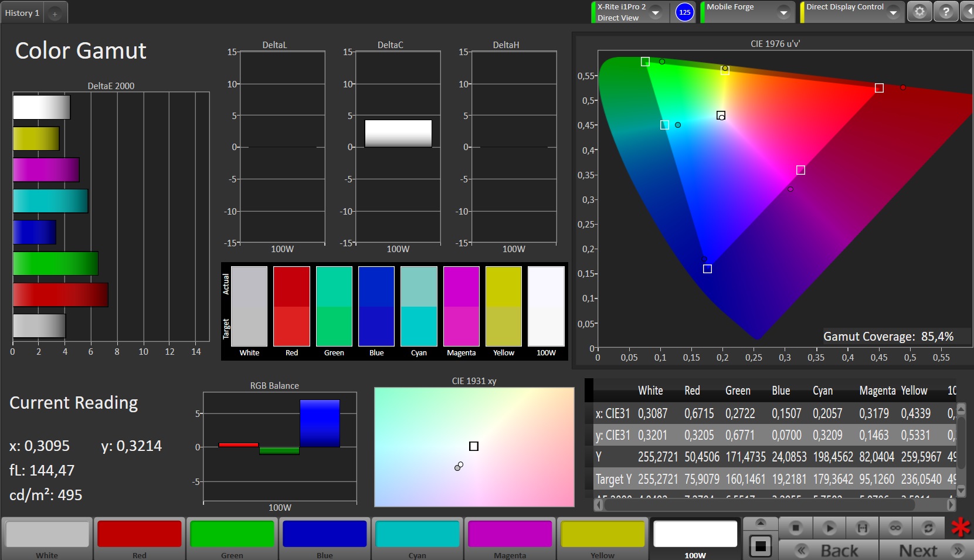Expand the panel above the pattern square

(x=761, y=522)
